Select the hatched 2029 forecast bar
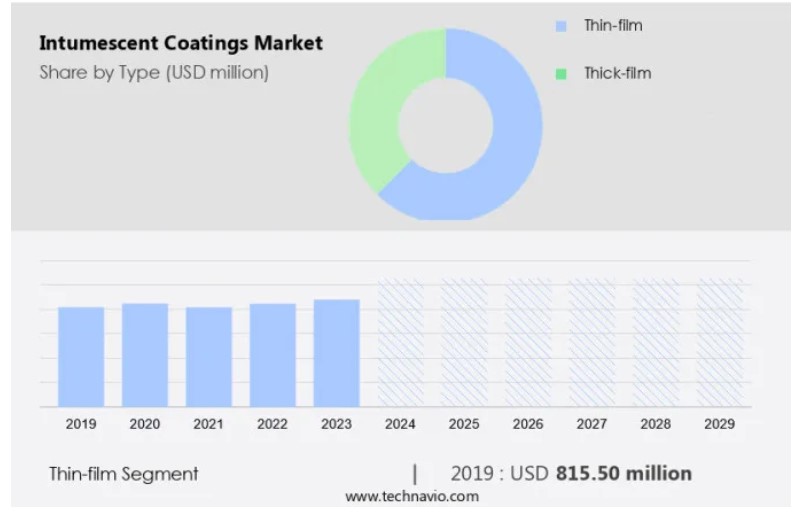Image resolution: width=808 pixels, height=519 pixels. coord(720,343)
